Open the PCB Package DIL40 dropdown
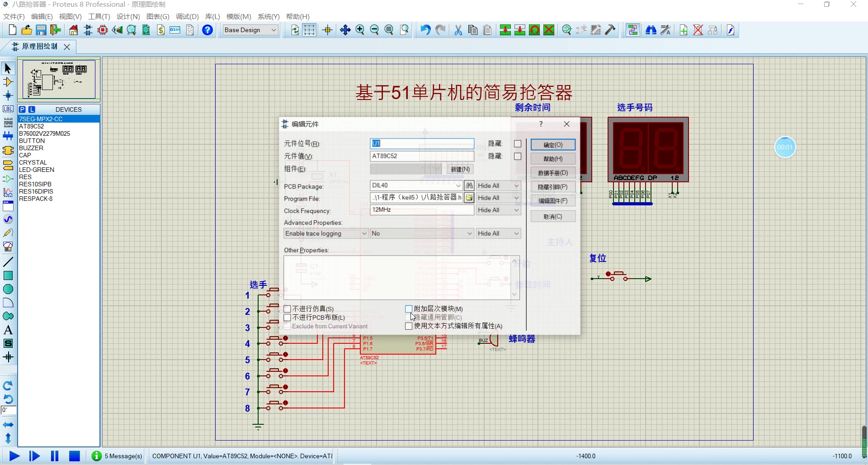868x465 pixels. (x=458, y=185)
